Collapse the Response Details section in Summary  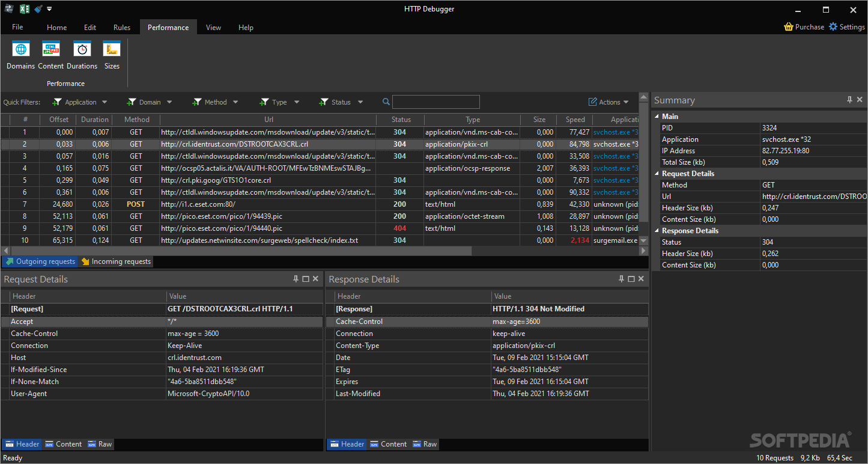pyautogui.click(x=657, y=231)
